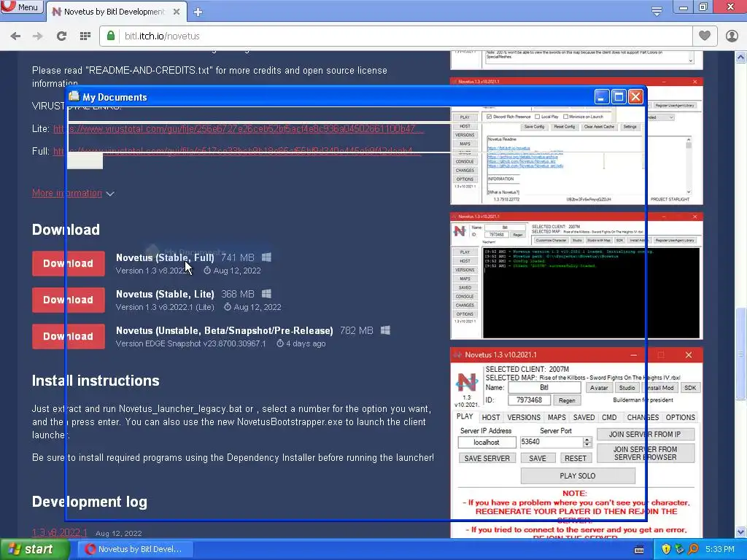Viewport: 747px width, 560px height.
Task: Open a new tab with plus button
Action: [x=198, y=12]
